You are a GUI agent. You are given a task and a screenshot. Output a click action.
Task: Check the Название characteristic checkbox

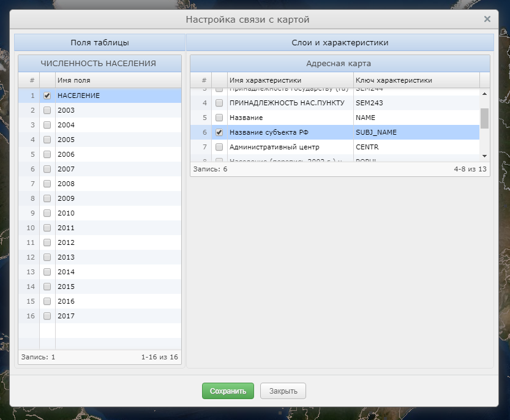[x=219, y=118]
